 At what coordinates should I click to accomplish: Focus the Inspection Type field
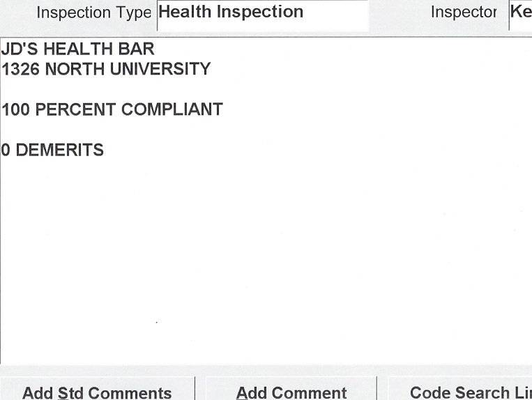(x=262, y=14)
